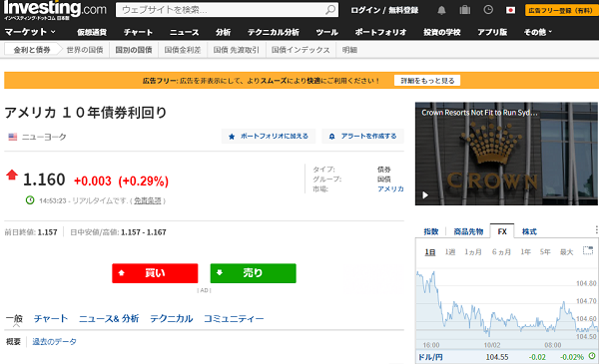Click the 詳細をもっと見る button
Screen dimensions: 599x364
pyautogui.click(x=427, y=81)
